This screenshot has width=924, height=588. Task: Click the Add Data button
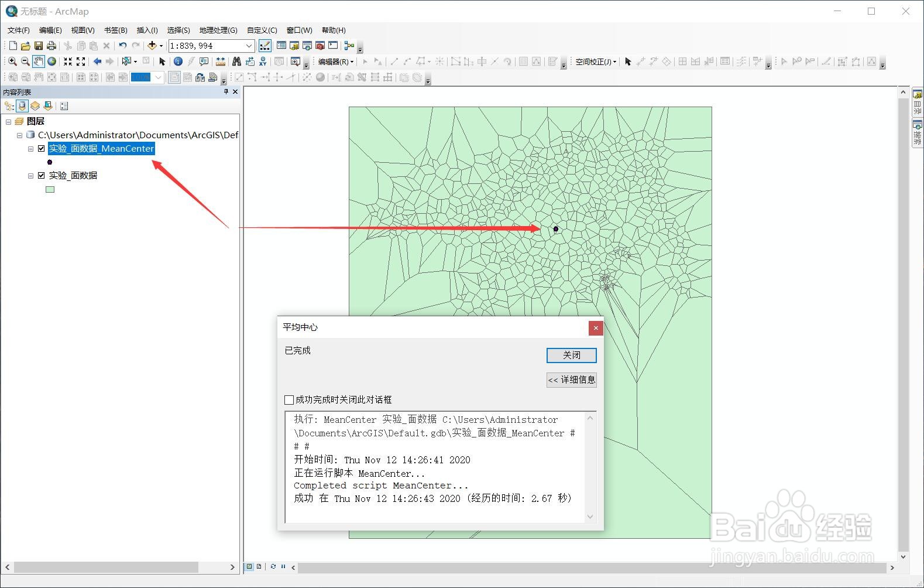click(x=152, y=46)
